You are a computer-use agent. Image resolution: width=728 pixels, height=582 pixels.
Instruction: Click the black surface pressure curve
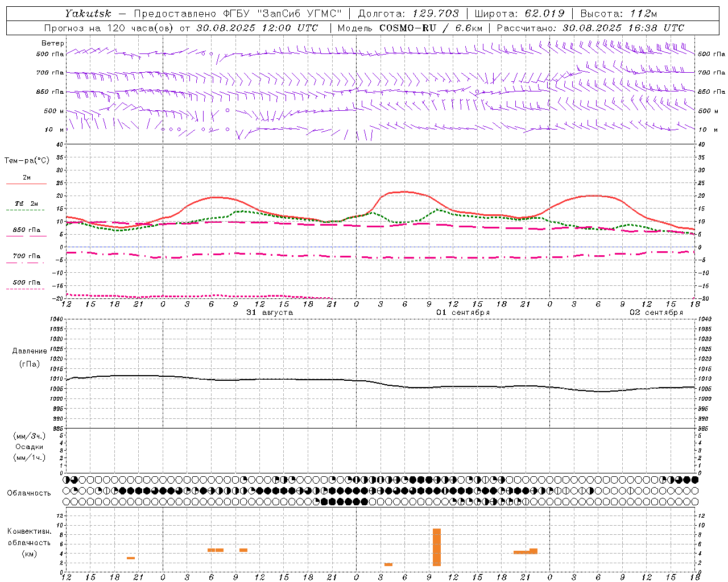[381, 383]
